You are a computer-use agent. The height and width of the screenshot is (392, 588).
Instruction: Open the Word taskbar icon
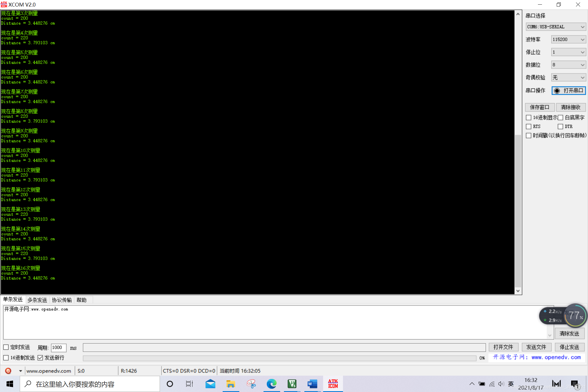coord(312,384)
